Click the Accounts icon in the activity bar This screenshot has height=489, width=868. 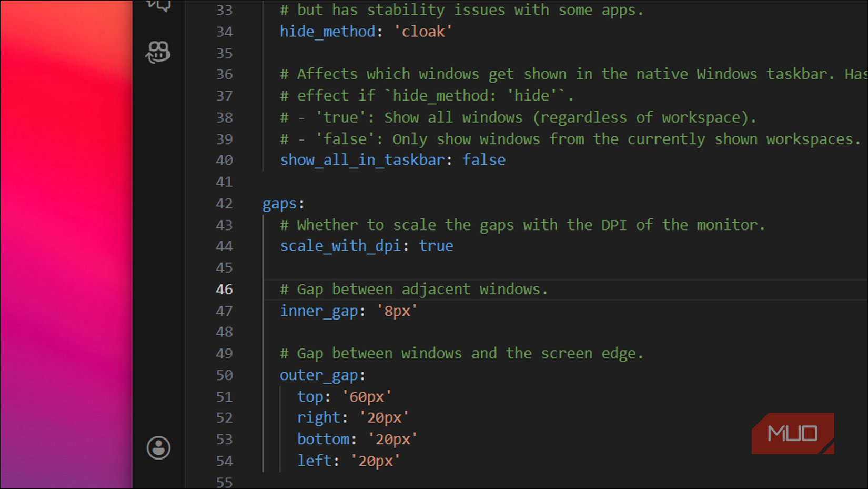pyautogui.click(x=158, y=447)
